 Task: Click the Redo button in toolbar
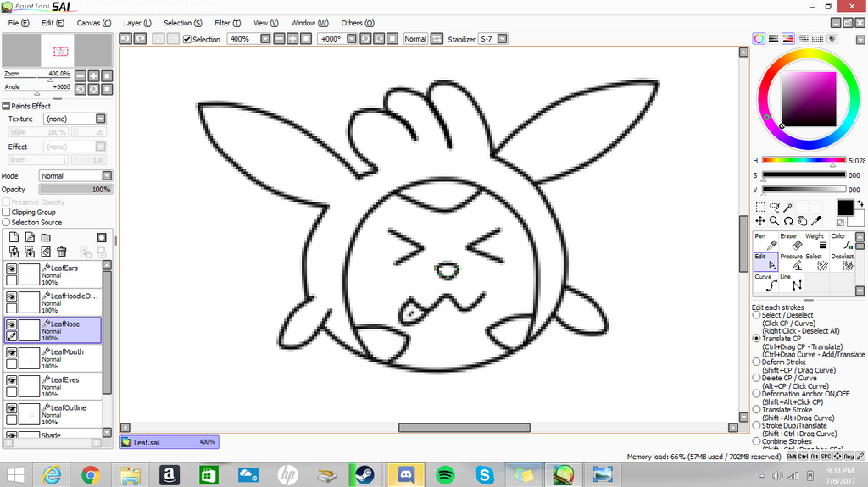(140, 39)
